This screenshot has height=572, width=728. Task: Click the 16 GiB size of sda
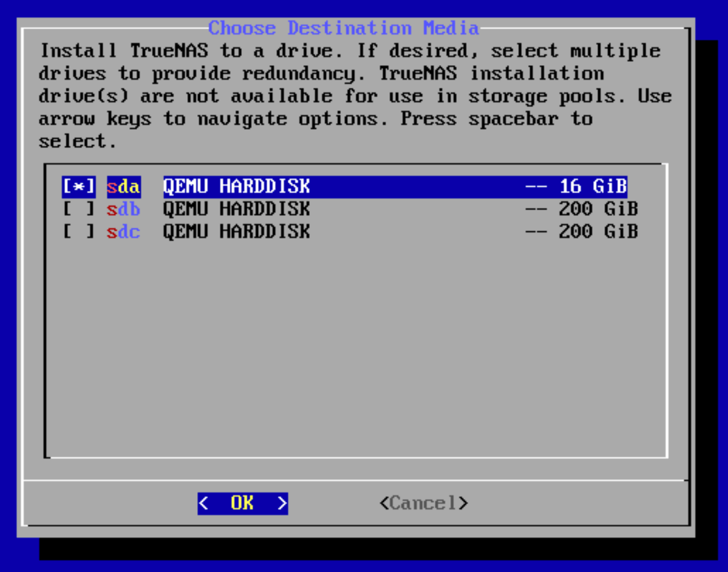(x=593, y=187)
